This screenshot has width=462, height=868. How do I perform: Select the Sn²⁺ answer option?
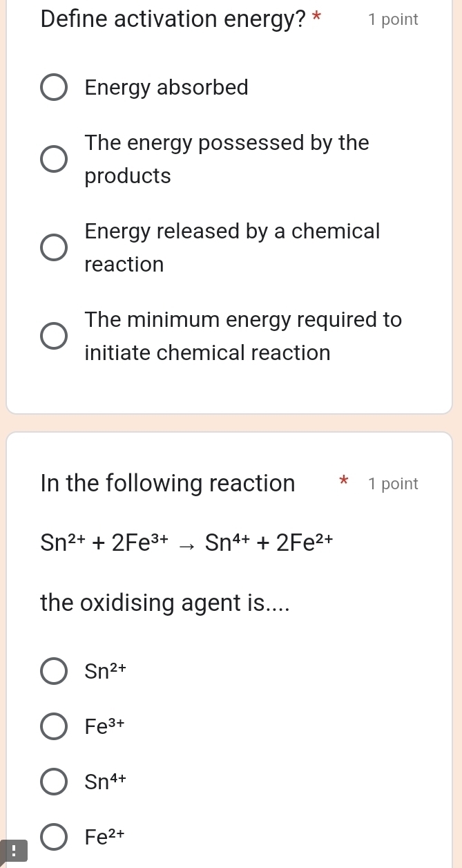coord(54,670)
